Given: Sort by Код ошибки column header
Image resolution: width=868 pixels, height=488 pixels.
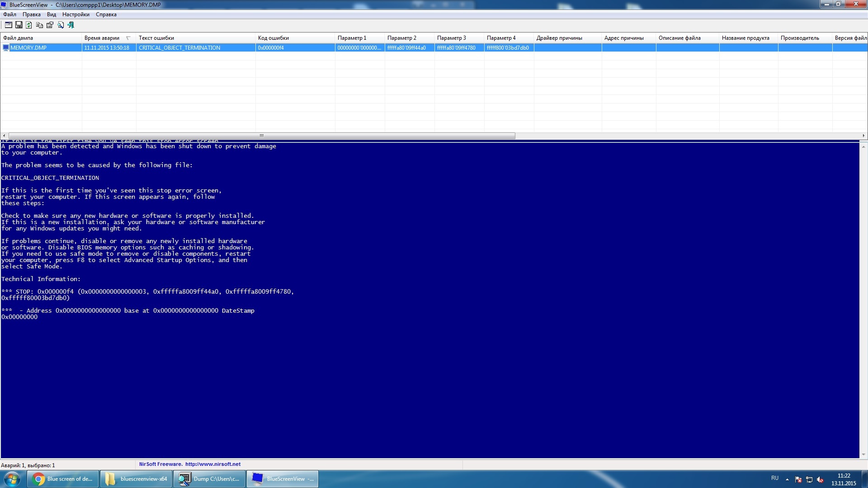Looking at the screenshot, I should click(x=295, y=38).
